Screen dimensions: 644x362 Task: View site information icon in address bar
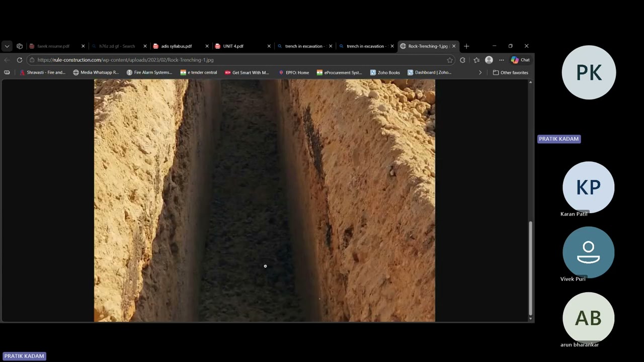coord(32,60)
